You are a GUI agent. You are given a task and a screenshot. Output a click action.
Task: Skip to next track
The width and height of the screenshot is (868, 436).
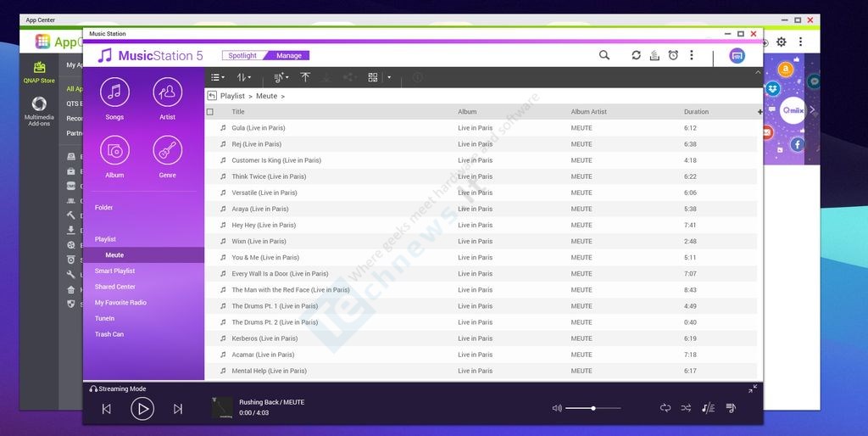tap(178, 409)
